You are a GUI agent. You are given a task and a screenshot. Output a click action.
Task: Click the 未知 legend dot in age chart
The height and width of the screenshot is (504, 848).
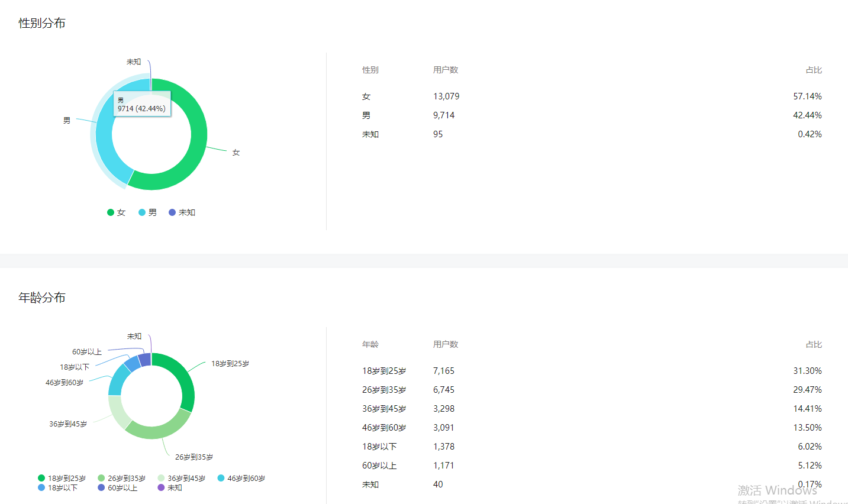161,487
